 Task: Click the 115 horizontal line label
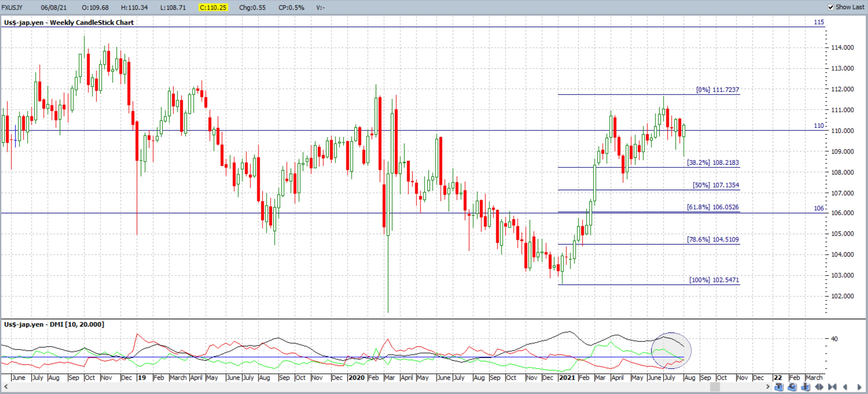point(819,22)
